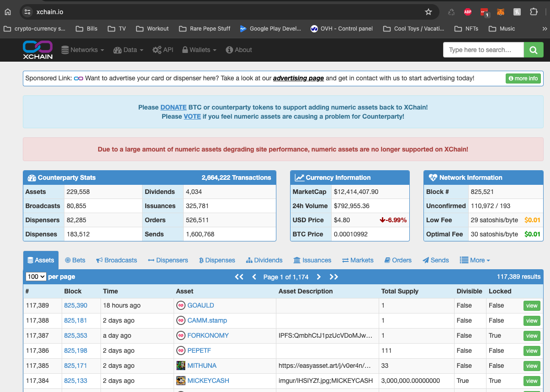Show more bookmarks chevron
This screenshot has height=392, width=550.
(545, 28)
